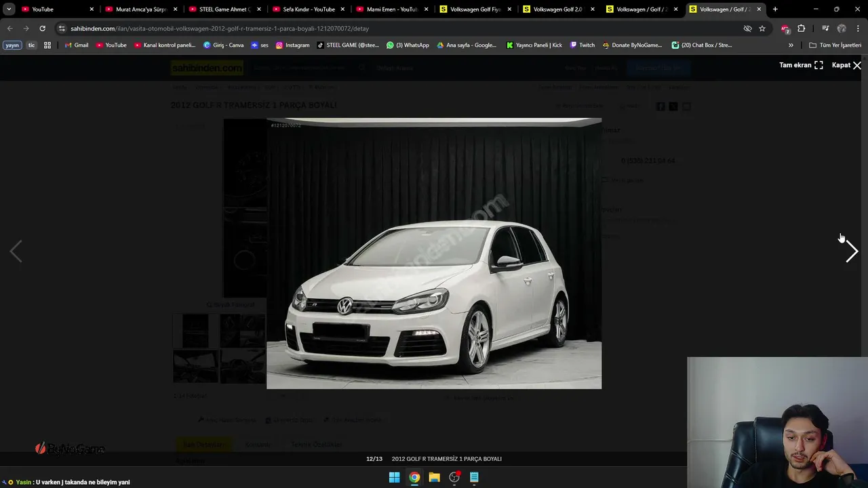Viewport: 868px width, 488px height.
Task: Open a new tab with the plus button
Action: pyautogui.click(x=775, y=9)
